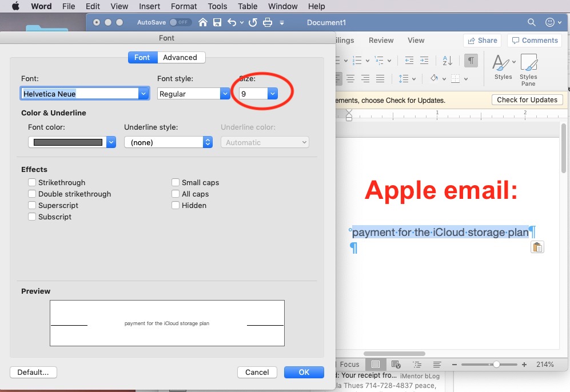The width and height of the screenshot is (570, 392).
Task: Click the Home icon in Word title bar
Action: [x=203, y=22]
